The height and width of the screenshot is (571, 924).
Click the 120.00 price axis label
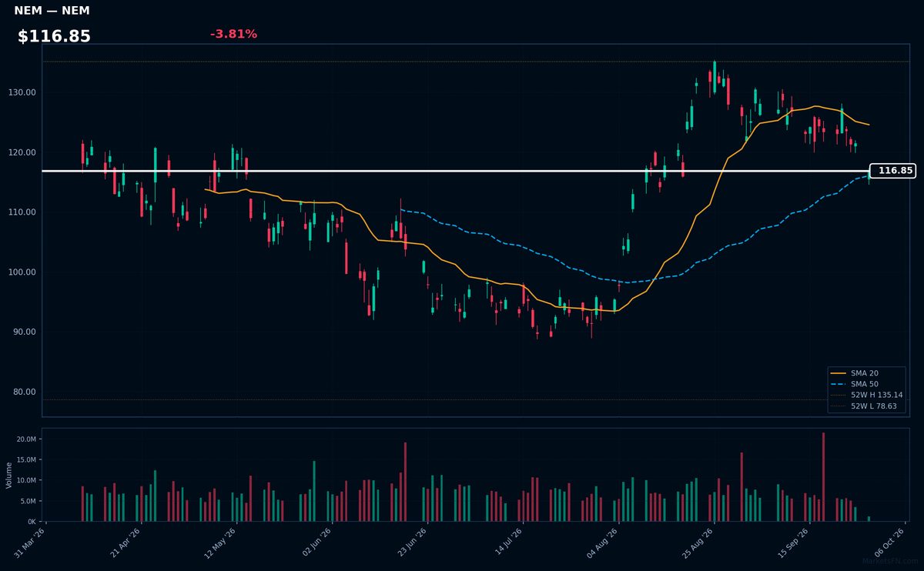click(22, 152)
